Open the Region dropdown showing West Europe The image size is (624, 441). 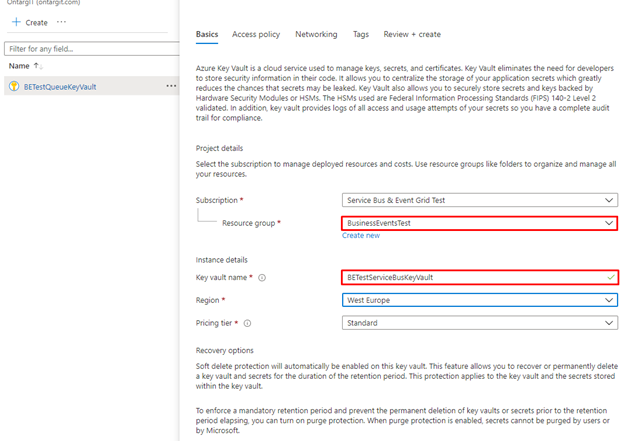tap(480, 300)
